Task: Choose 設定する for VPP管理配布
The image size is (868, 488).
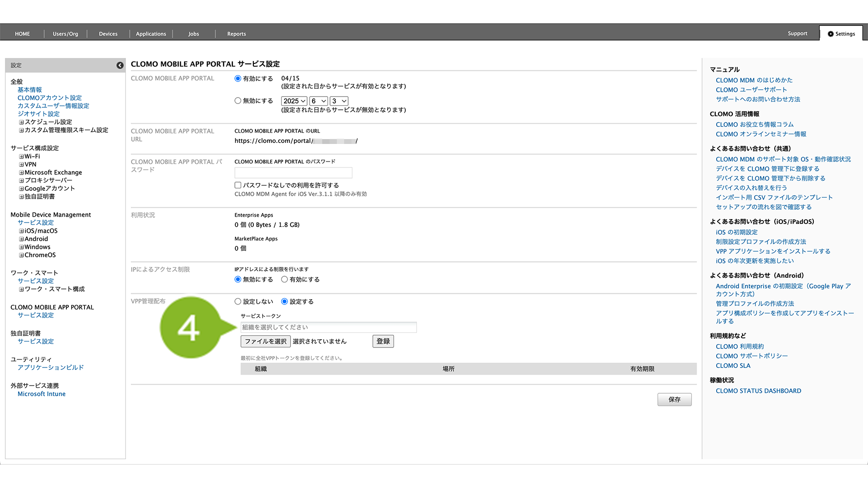Action: (x=284, y=302)
